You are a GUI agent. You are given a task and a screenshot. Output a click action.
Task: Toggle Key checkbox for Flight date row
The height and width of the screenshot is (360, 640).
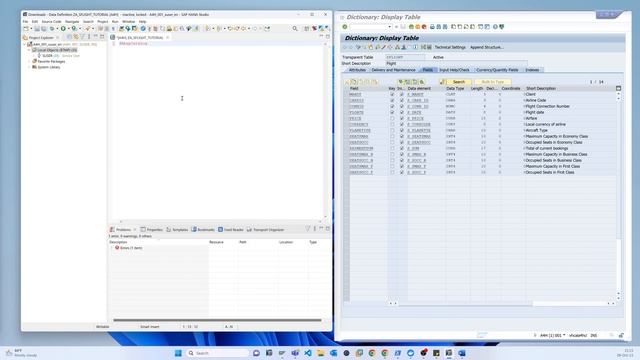(392, 112)
